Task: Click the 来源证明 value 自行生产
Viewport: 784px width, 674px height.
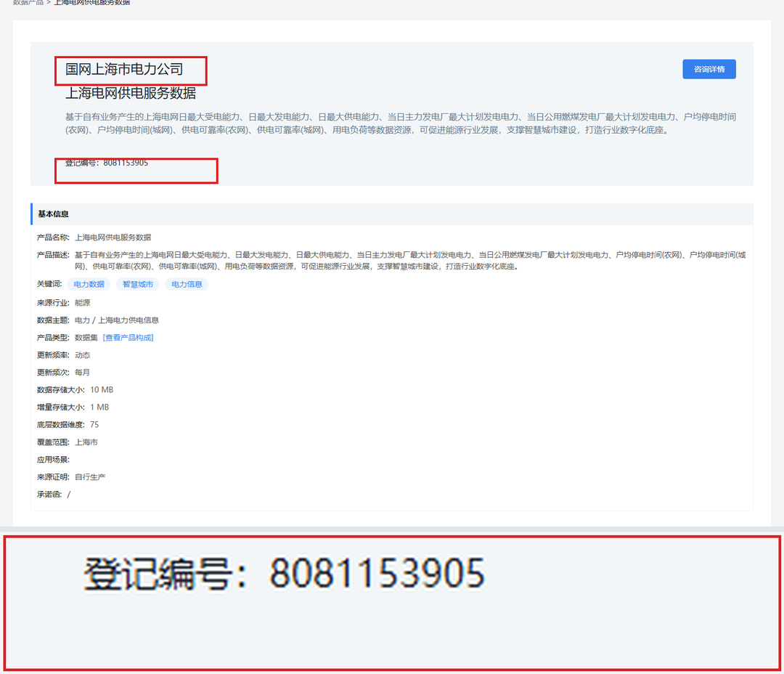Action: 90,477
